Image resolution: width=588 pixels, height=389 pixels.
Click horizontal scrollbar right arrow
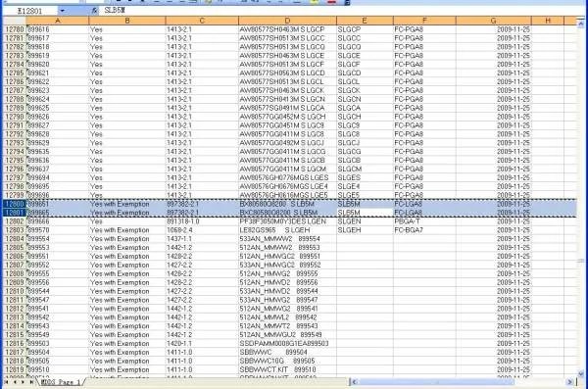point(569,382)
